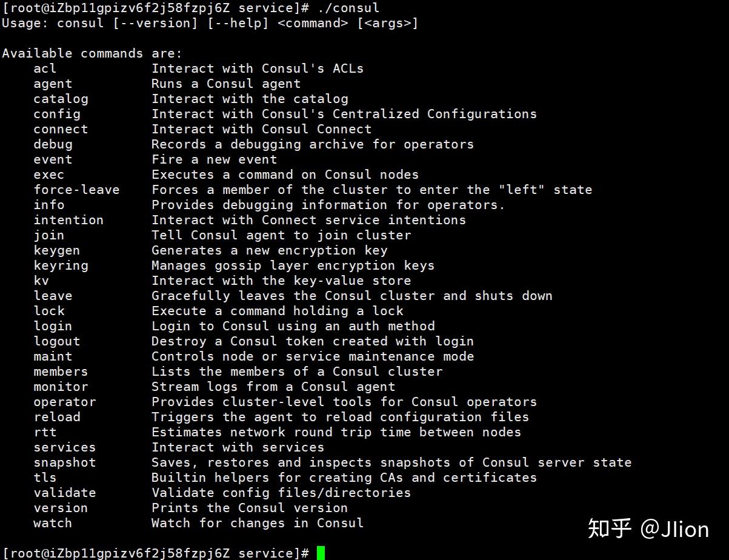
Task: Click the 'Prints the Consul version' text
Action: [249, 508]
